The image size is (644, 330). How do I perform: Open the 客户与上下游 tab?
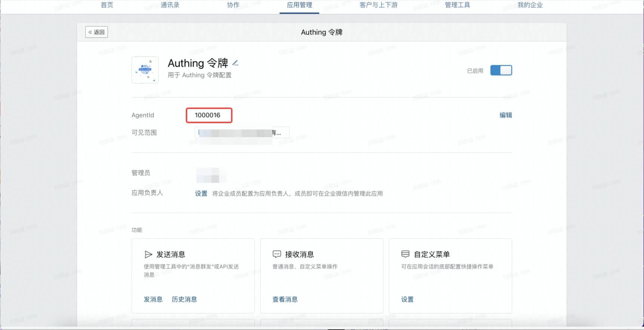pyautogui.click(x=378, y=5)
